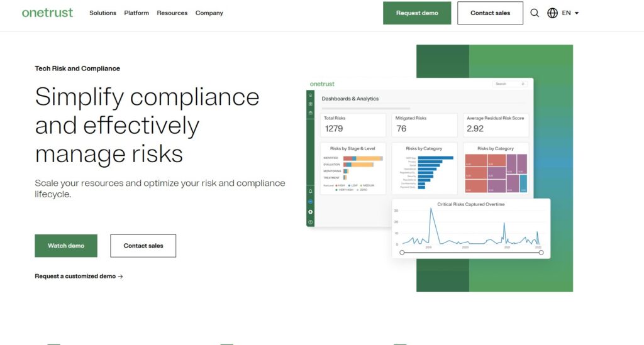644x345 pixels.
Task: Follow the Request a customized demo link
Action: click(x=79, y=276)
